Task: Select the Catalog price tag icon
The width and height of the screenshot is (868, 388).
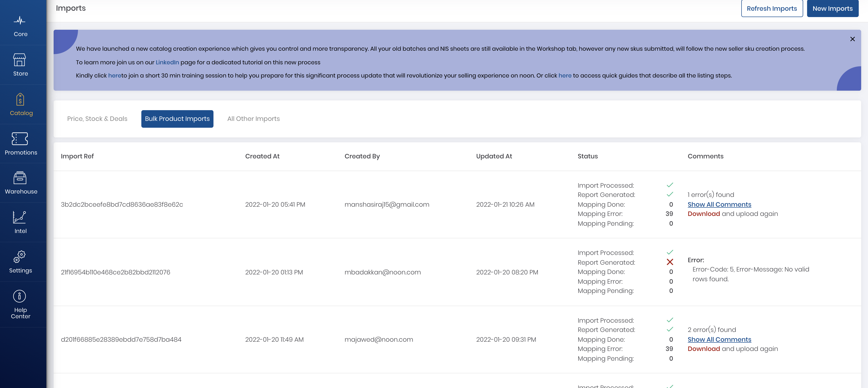Action: (20, 99)
